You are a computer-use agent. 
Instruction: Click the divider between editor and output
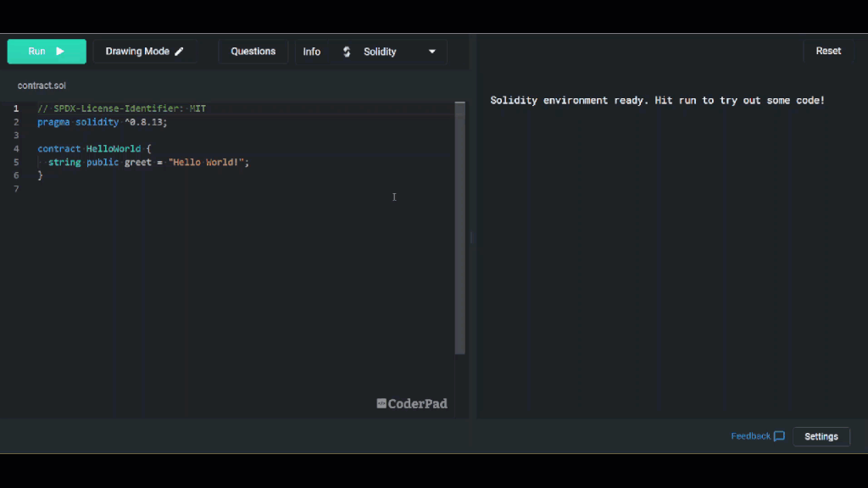[x=472, y=239]
